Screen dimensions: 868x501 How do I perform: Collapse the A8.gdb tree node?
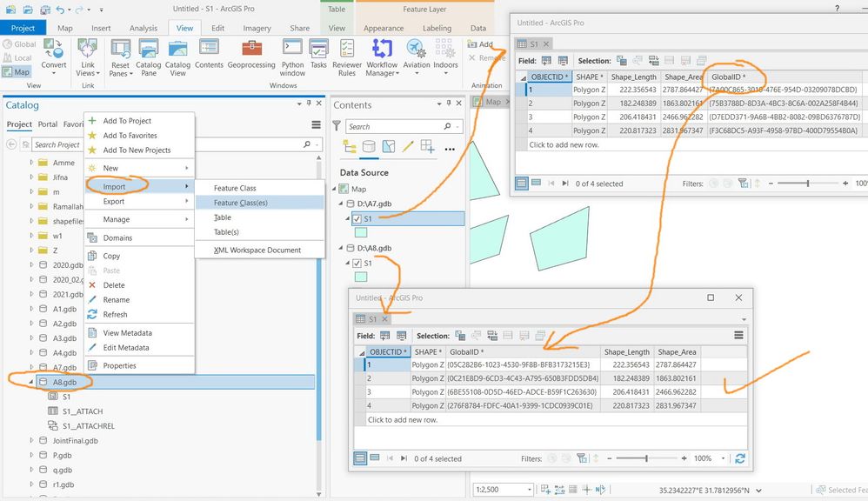[x=31, y=382]
